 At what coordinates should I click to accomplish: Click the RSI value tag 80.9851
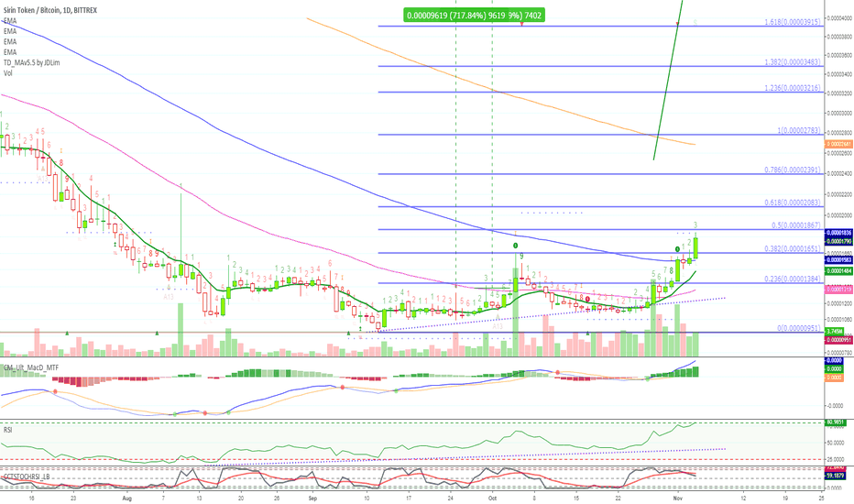tap(836, 422)
